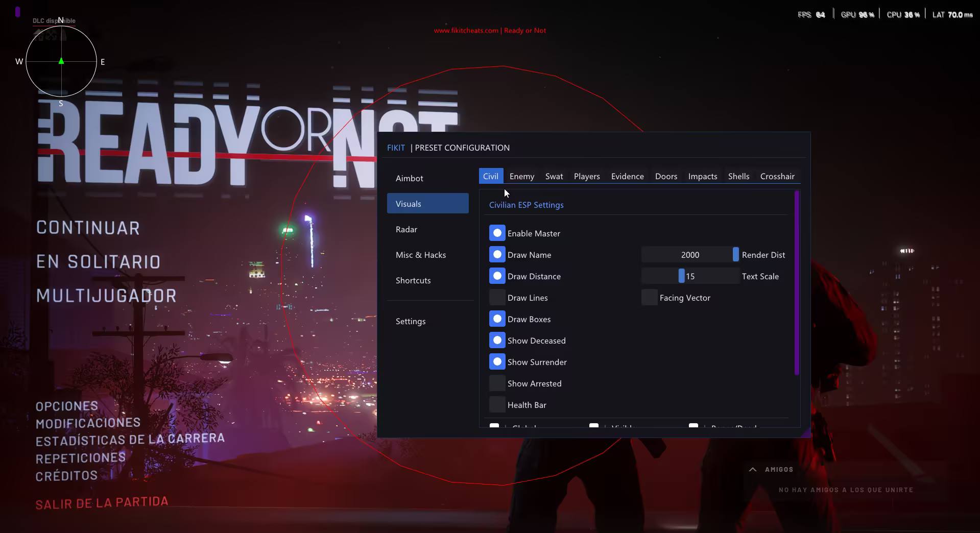Adjust the Text Scale slider handle

[681, 276]
